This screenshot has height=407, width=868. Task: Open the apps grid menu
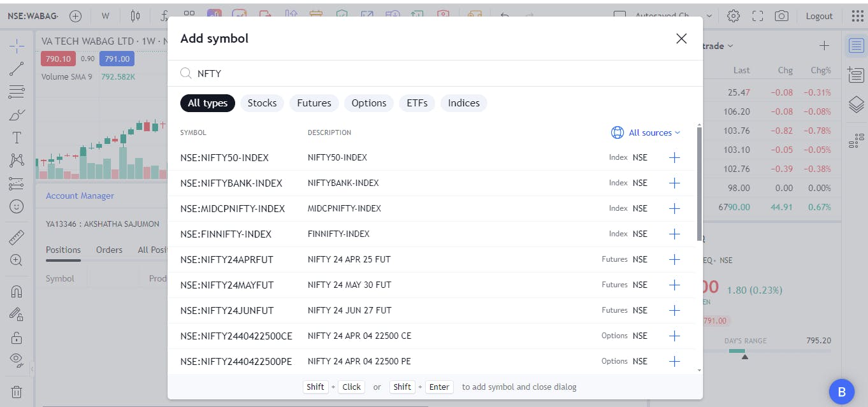(857, 16)
